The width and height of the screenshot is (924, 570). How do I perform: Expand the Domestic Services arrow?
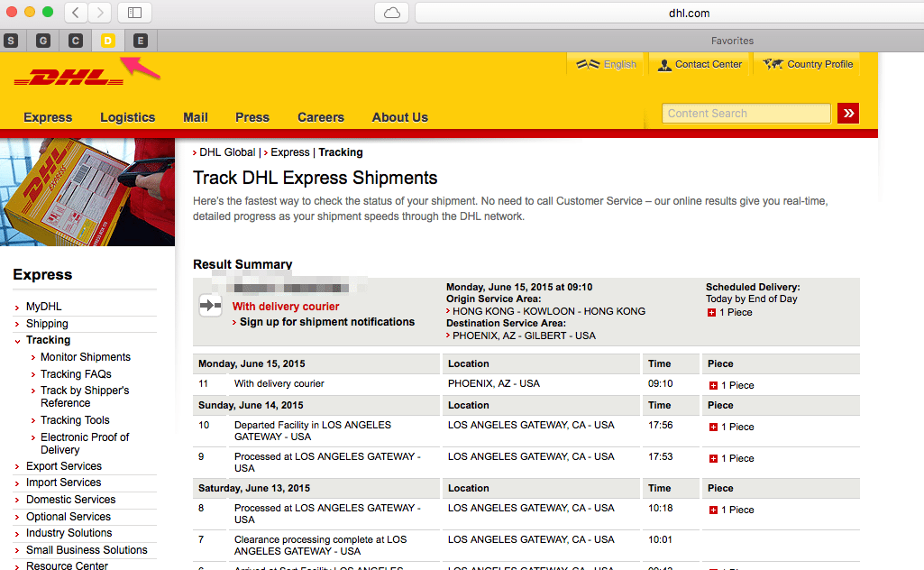(x=17, y=501)
